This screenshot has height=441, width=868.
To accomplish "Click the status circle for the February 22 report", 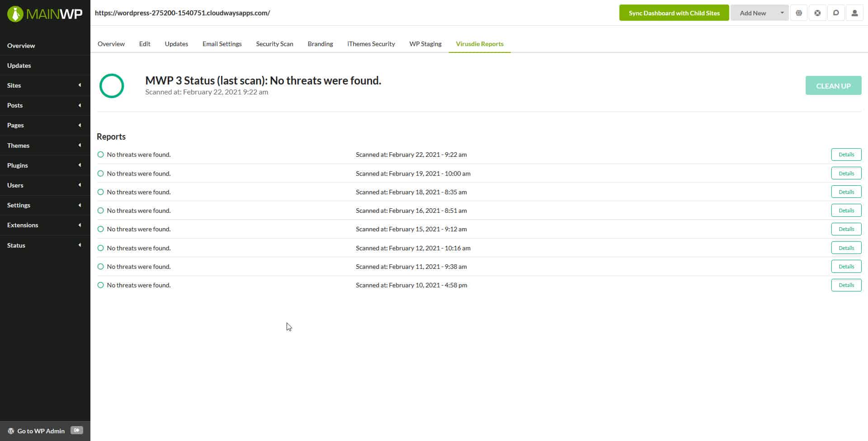I will tap(101, 155).
